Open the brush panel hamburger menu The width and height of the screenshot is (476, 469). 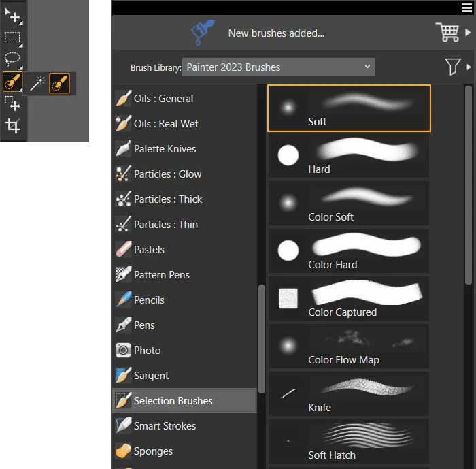pos(466,7)
